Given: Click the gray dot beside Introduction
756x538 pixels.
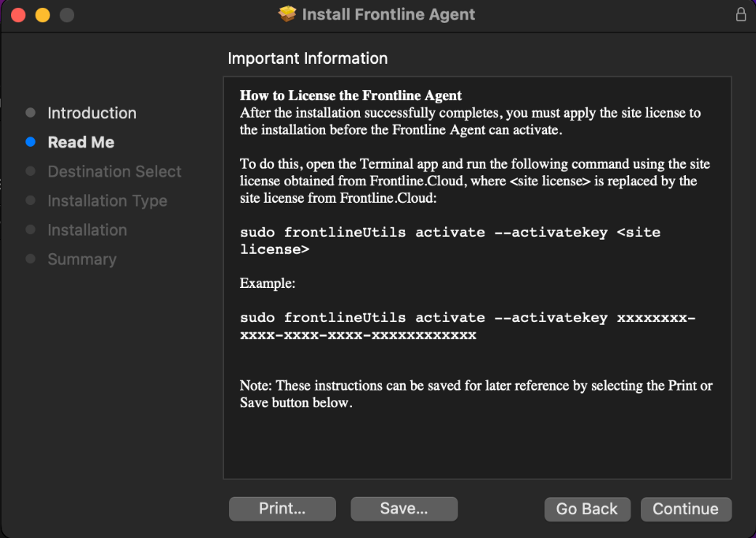Looking at the screenshot, I should point(32,113).
